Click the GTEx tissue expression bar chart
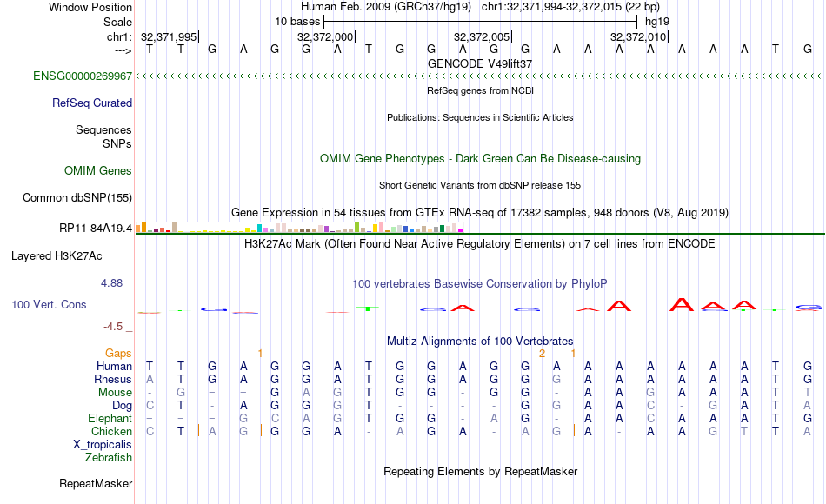The width and height of the screenshot is (826, 504). point(299,228)
